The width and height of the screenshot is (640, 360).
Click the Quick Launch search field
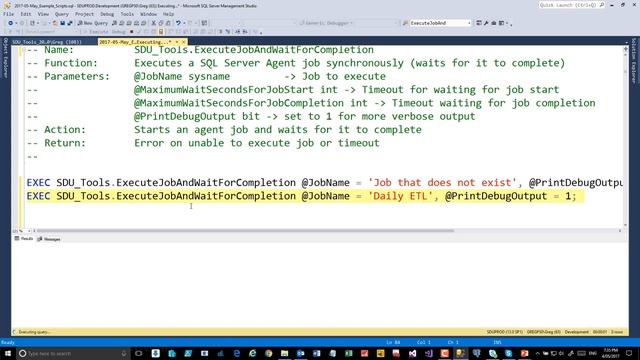click(571, 5)
